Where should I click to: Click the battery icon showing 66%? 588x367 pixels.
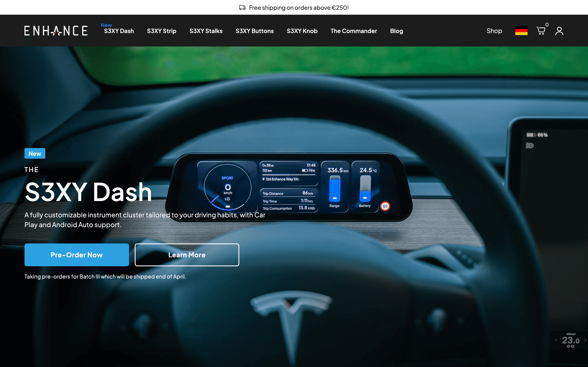point(531,135)
